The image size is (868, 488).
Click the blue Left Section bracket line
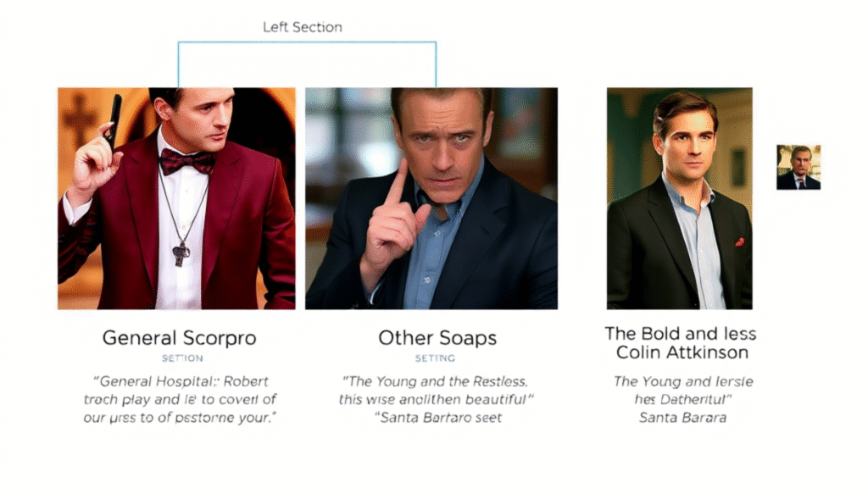pyautogui.click(x=307, y=42)
